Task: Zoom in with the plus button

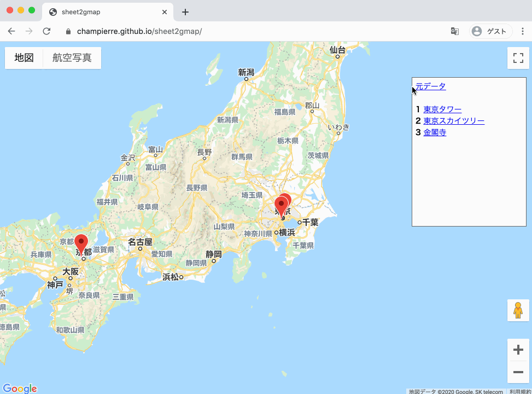Action: coord(518,350)
